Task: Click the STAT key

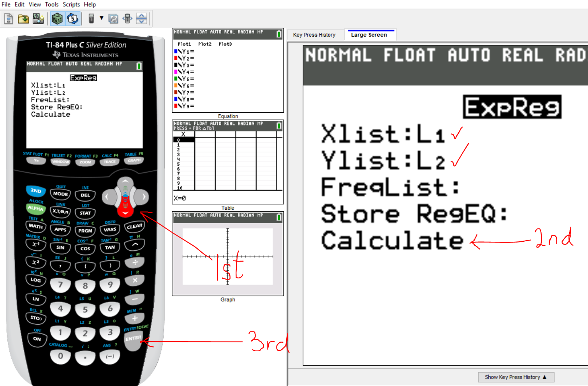Action: click(x=85, y=213)
